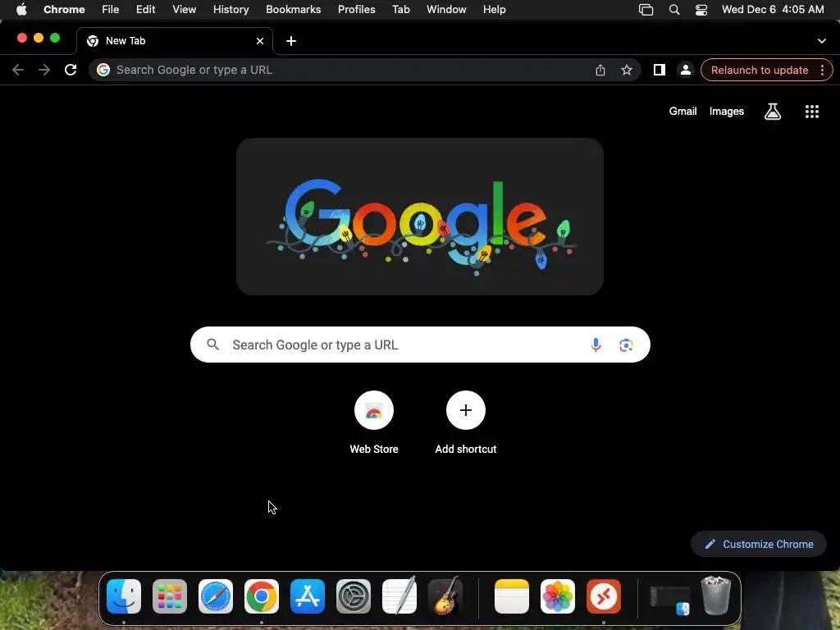Open the Apple menu

click(21, 10)
